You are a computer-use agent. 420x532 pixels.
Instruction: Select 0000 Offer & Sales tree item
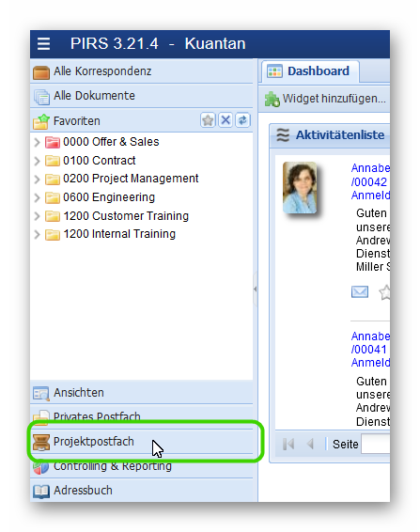click(111, 142)
